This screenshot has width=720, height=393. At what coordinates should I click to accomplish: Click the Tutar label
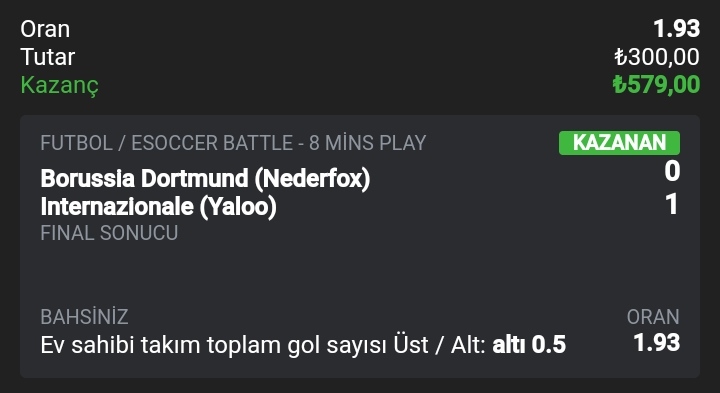click(x=47, y=57)
